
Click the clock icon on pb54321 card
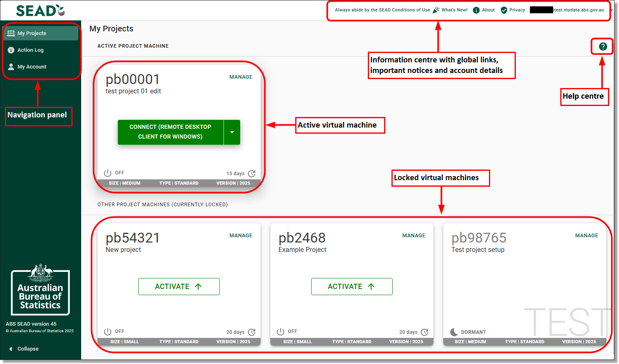click(x=252, y=332)
